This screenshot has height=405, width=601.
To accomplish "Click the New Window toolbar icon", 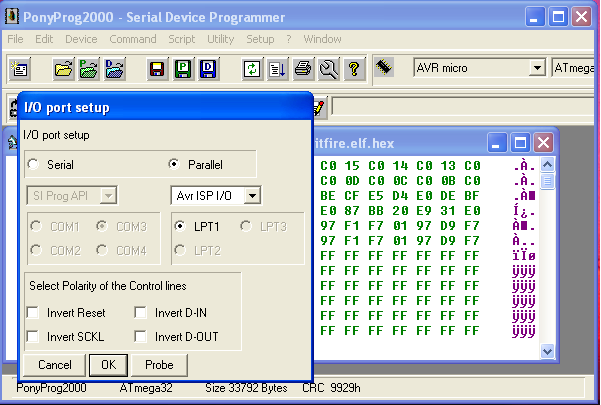I will [x=20, y=69].
